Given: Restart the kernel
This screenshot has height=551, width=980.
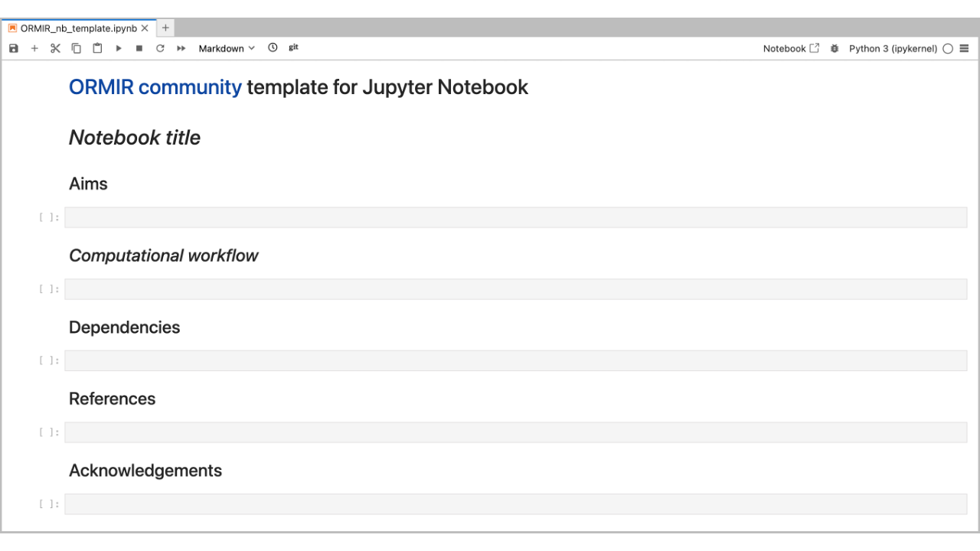Looking at the screenshot, I should tap(160, 48).
